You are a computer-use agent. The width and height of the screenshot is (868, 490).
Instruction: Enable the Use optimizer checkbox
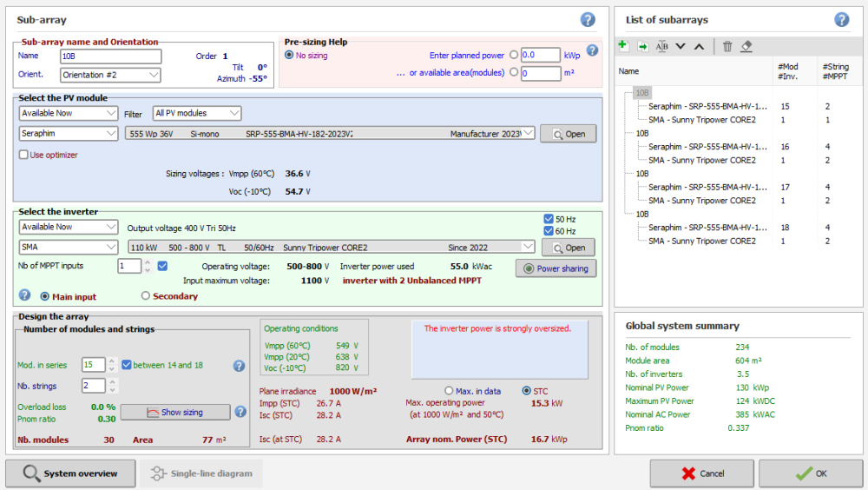click(24, 155)
